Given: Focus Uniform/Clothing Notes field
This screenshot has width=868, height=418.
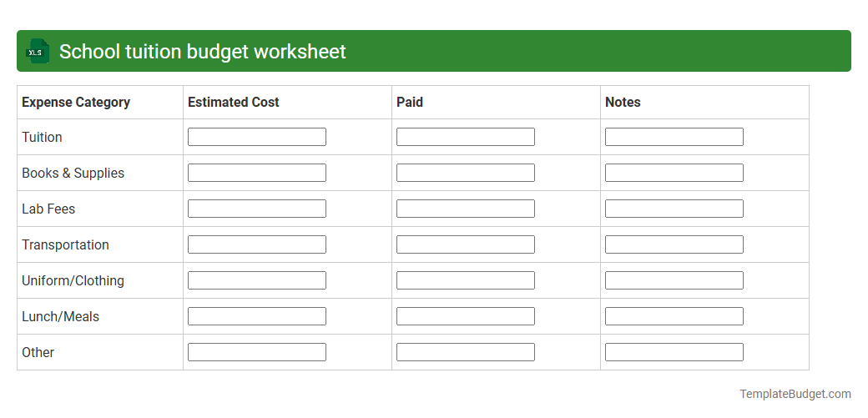Looking at the screenshot, I should (674, 280).
